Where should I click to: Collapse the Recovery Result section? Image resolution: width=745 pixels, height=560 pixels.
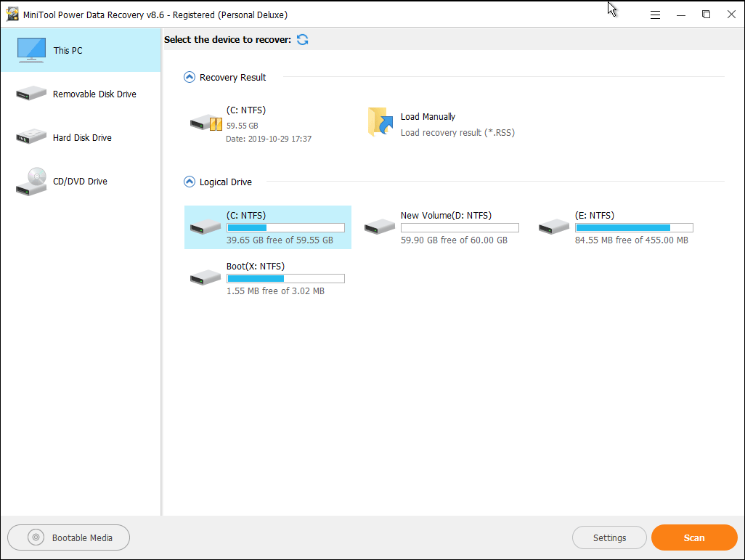pyautogui.click(x=190, y=77)
